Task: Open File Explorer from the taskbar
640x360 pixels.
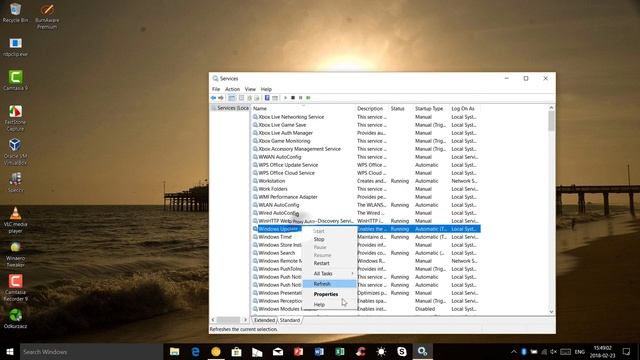Action: (175, 351)
